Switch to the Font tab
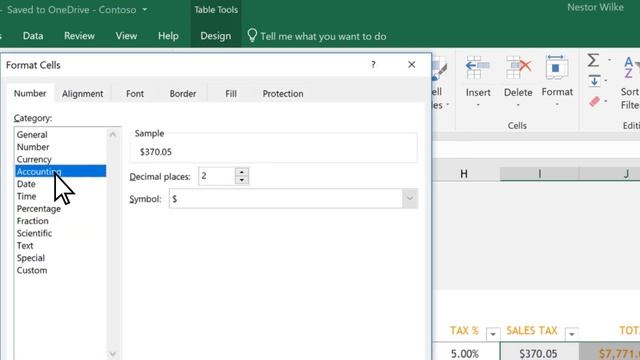The width and height of the screenshot is (640, 360). click(135, 93)
